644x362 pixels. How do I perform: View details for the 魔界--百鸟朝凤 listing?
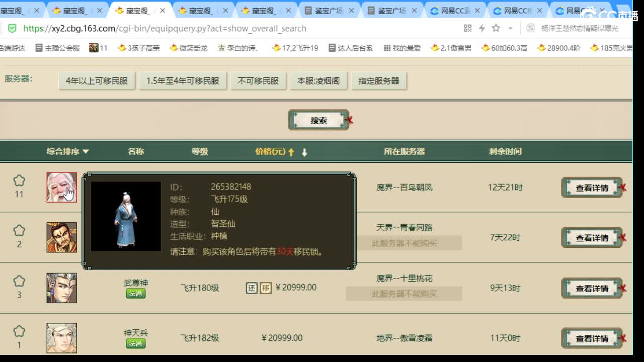pyautogui.click(x=592, y=188)
